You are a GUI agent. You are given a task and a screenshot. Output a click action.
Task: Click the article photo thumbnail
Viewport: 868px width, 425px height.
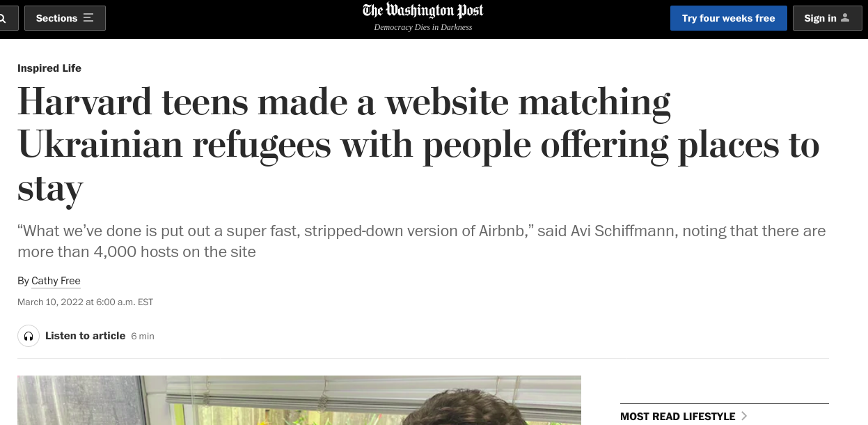(299, 401)
